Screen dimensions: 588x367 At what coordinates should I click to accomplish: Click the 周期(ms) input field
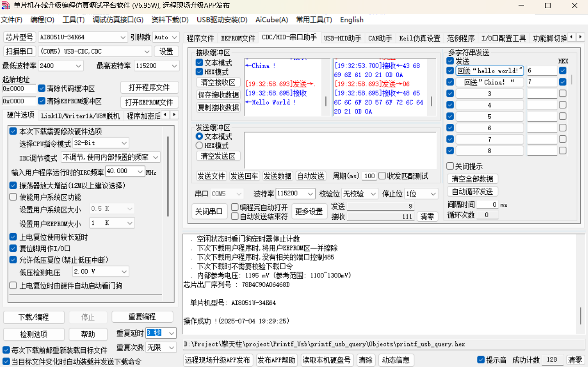coord(370,176)
